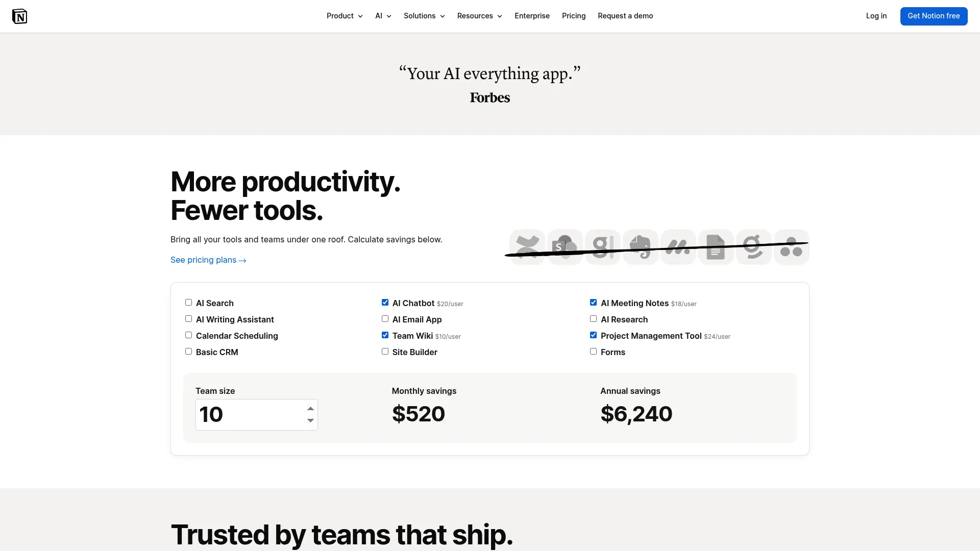Click inside the Team size input field
The width and height of the screenshot is (980, 551).
click(x=250, y=414)
